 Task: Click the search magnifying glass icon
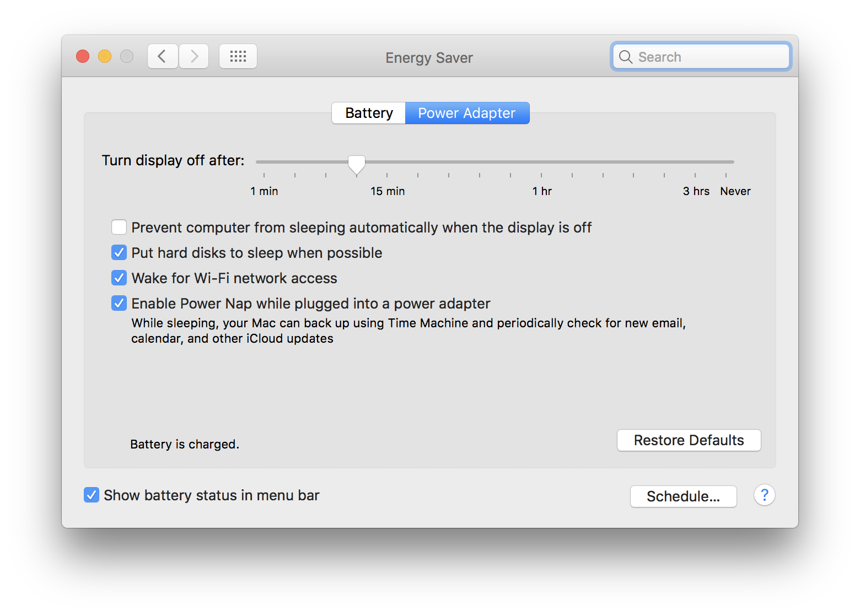(626, 57)
